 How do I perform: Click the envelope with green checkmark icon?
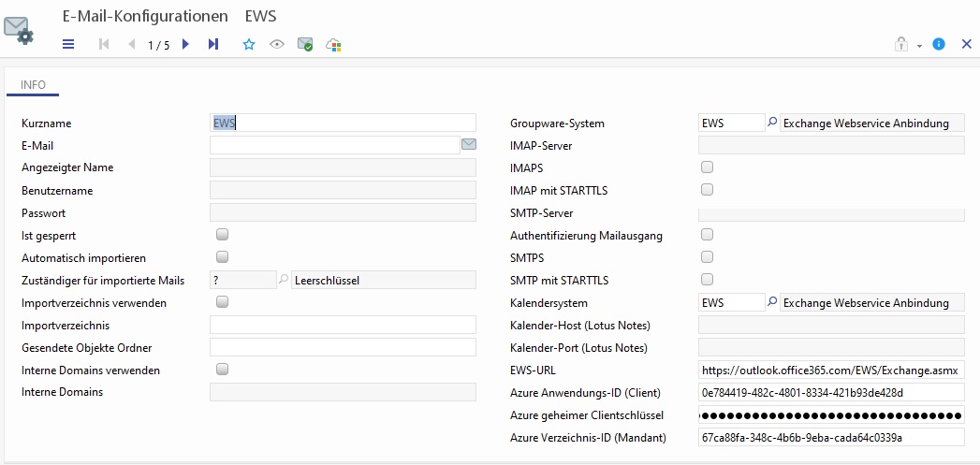click(305, 44)
